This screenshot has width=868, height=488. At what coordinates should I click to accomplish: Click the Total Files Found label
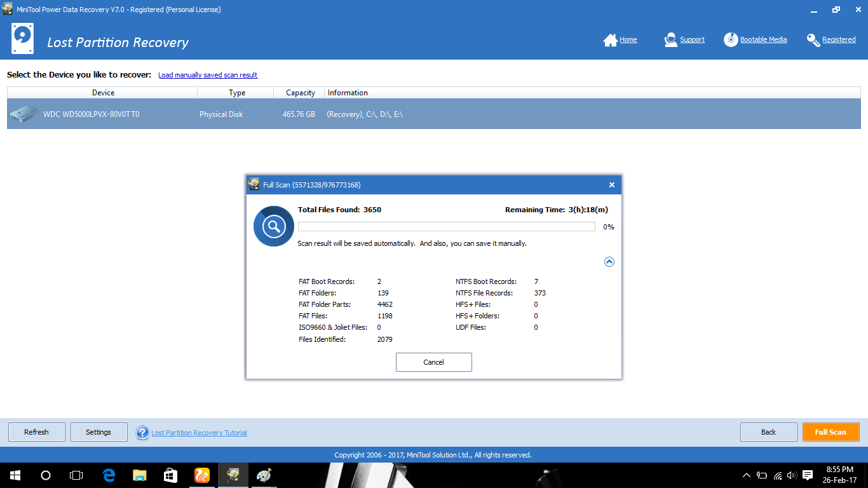(329, 210)
